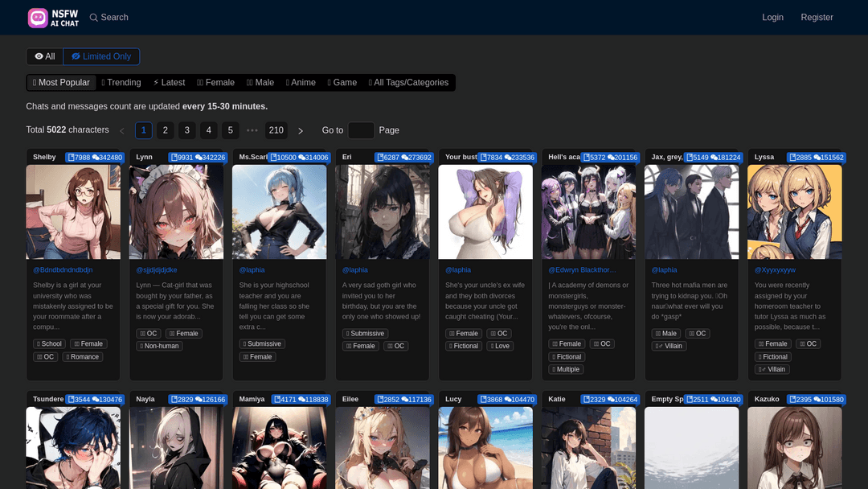Click the Search magnifier icon
868x489 pixels.
coord(93,18)
